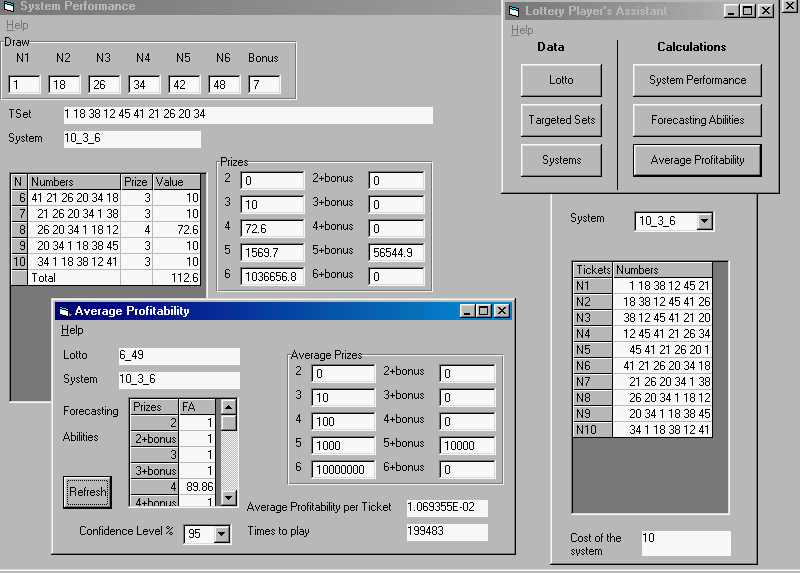Click Tickets column header
The width and height of the screenshot is (800, 573).
point(593,270)
